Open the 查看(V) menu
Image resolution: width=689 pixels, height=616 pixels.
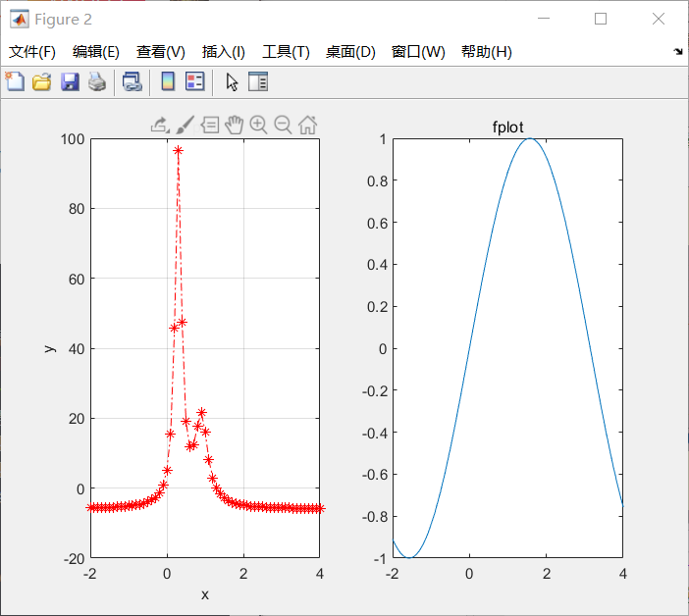(160, 52)
